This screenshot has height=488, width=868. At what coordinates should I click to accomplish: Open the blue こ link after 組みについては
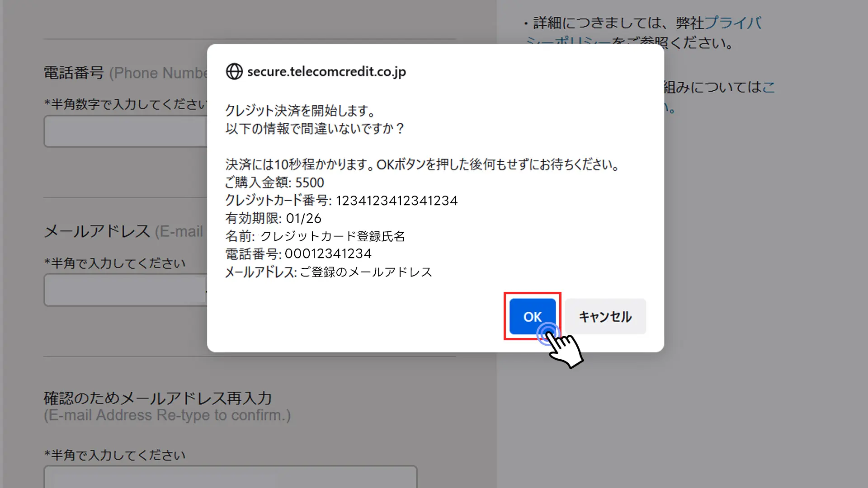pos(769,87)
